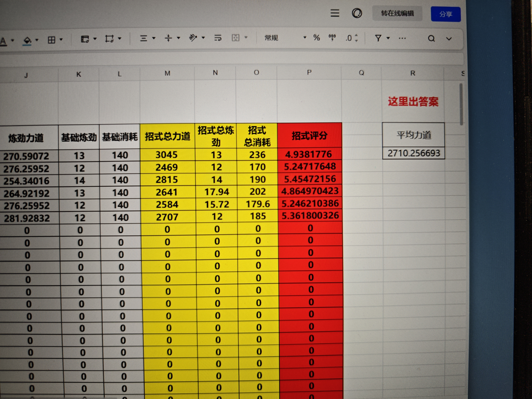Click the merge cells icon
Screen dimensions: 532x399
click(235, 38)
